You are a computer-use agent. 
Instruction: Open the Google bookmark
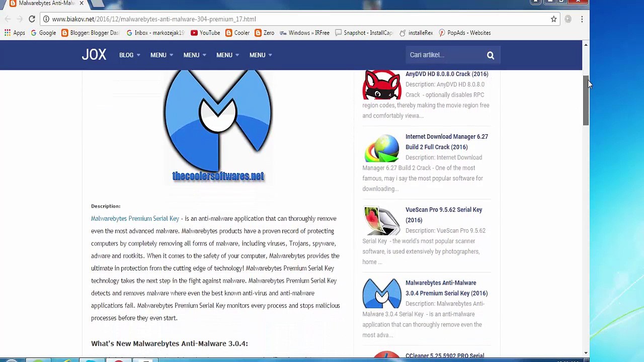[43, 33]
